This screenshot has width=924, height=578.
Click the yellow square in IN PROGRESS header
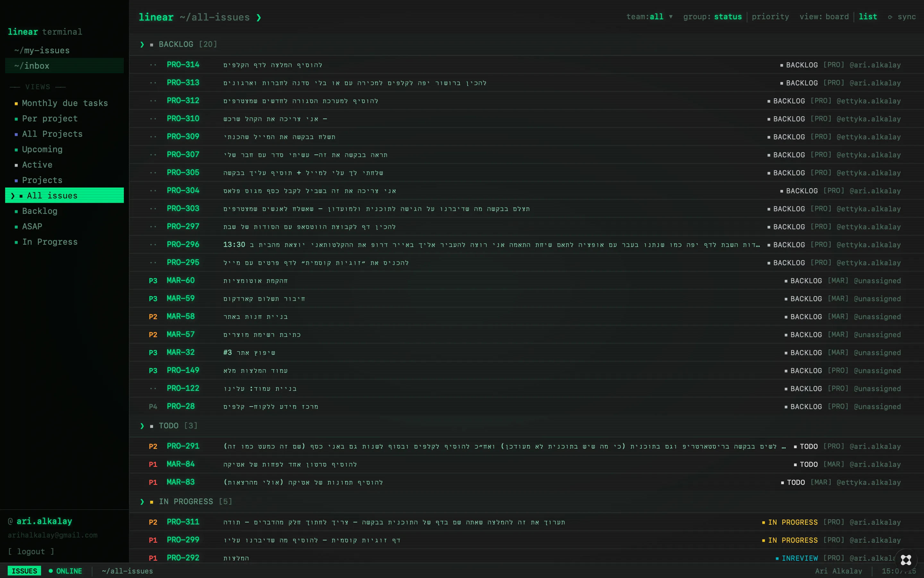(151, 502)
